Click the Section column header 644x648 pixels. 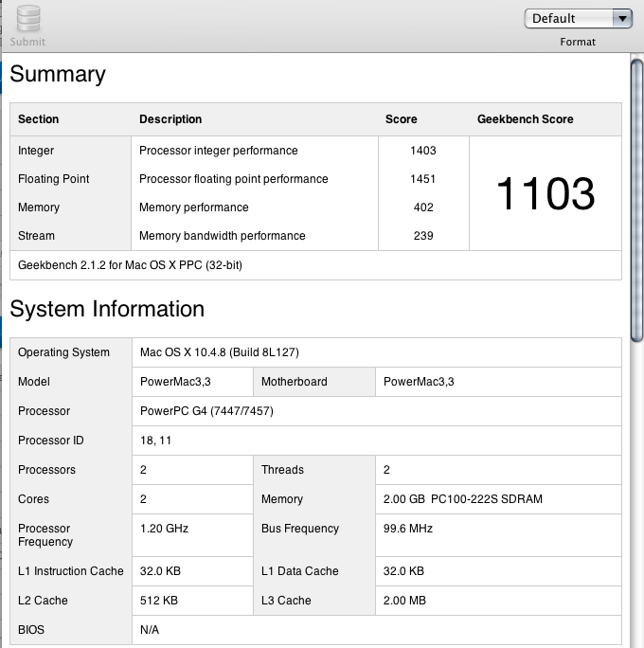(39, 119)
